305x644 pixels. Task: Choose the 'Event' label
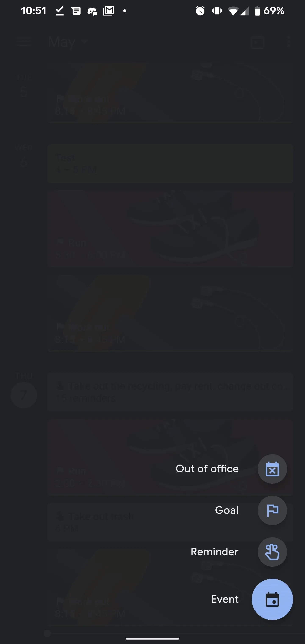pos(225,599)
